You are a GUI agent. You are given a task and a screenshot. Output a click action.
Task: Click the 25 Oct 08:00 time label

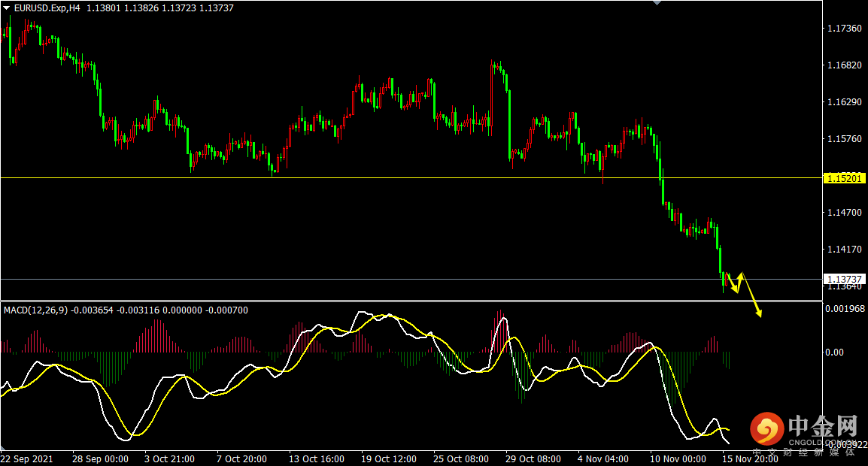tap(460, 458)
